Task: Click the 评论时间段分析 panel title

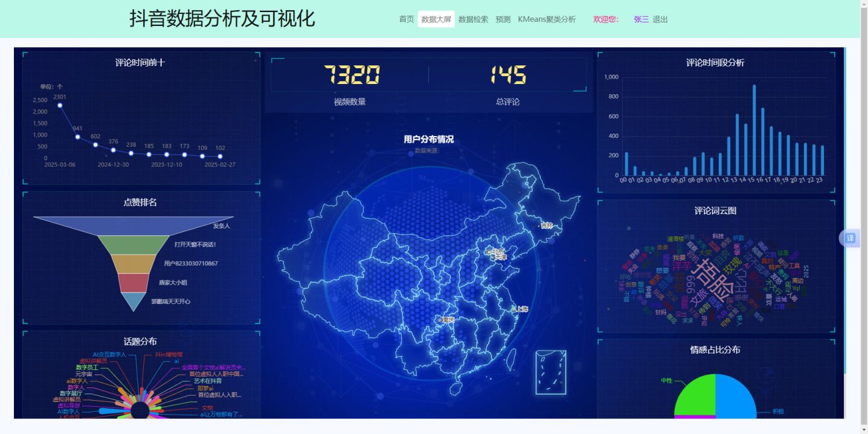Action: tap(715, 62)
